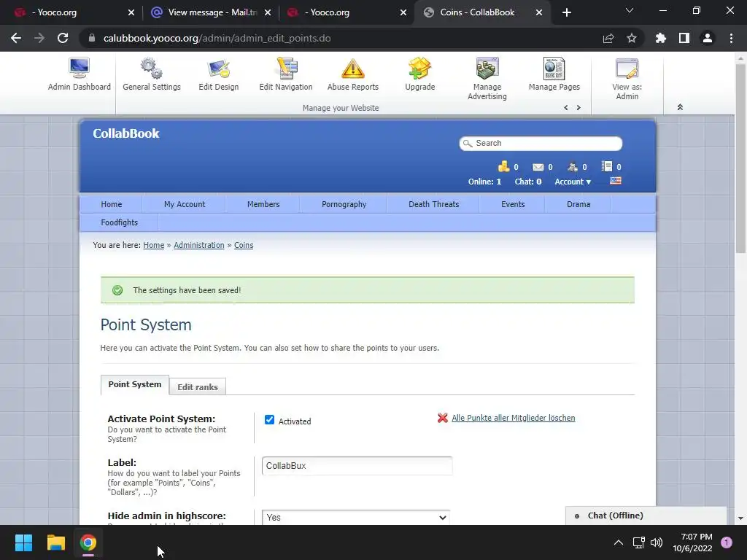Expand the Account dropdown in header
This screenshot has width=747, height=560.
(573, 182)
